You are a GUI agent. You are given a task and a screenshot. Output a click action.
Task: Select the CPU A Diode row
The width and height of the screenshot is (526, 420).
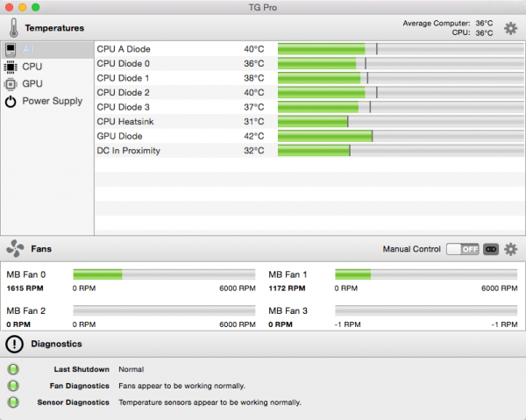(309, 49)
